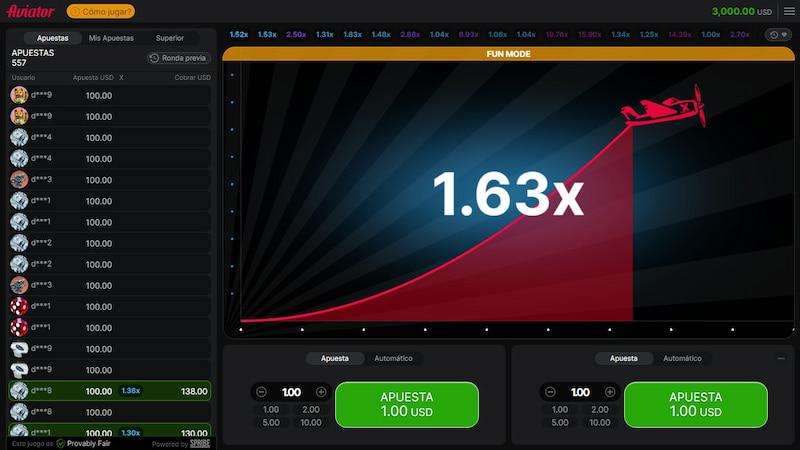Screen dimensions: 800x450
Task: Click the 1.34x past multiplier
Action: tap(620, 35)
